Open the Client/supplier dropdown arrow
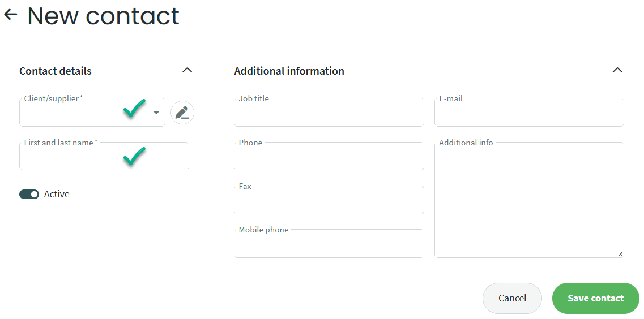This screenshot has height=319, width=644. 156,113
